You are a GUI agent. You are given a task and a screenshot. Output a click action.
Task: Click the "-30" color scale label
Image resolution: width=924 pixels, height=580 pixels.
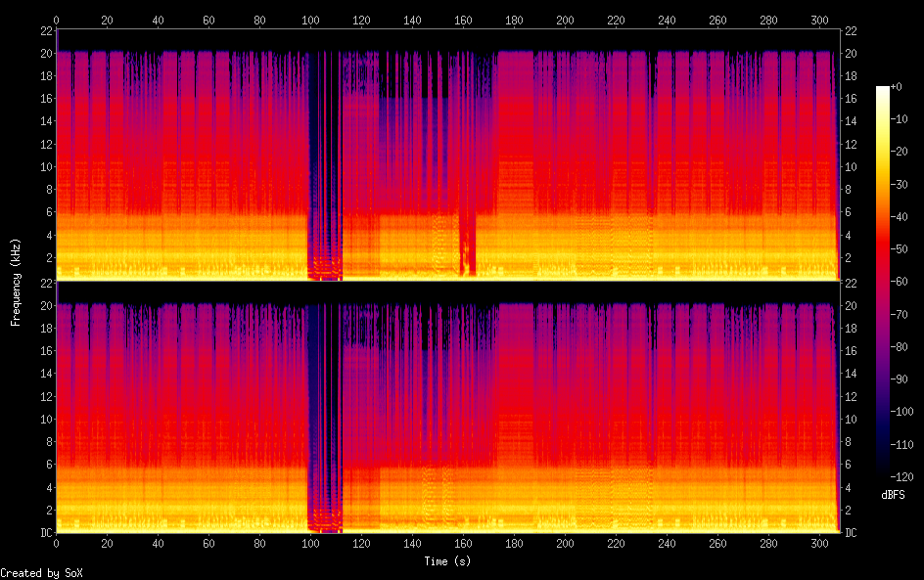point(899,184)
